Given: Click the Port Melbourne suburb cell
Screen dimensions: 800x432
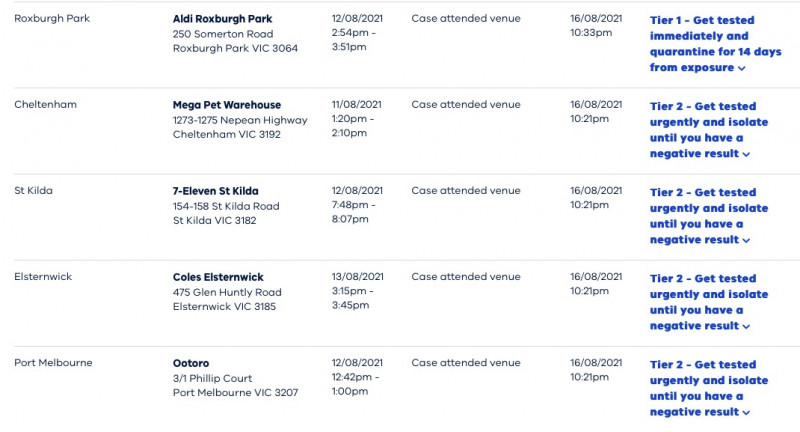Looking at the screenshot, I should pos(53,363).
